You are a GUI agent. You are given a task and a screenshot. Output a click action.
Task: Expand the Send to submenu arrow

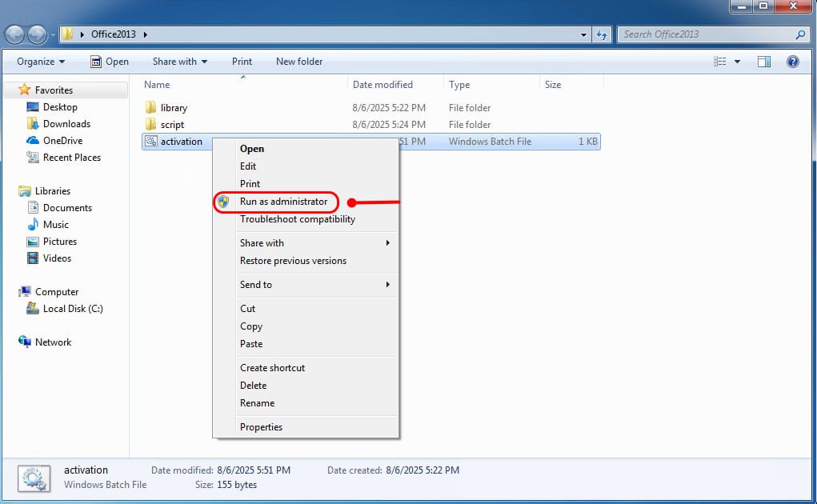387,284
